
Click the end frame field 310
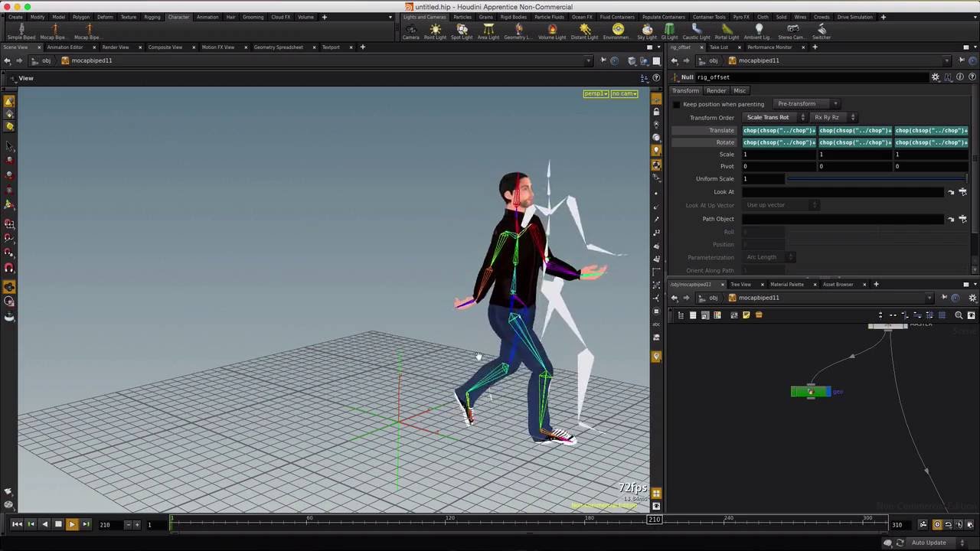[901, 525]
